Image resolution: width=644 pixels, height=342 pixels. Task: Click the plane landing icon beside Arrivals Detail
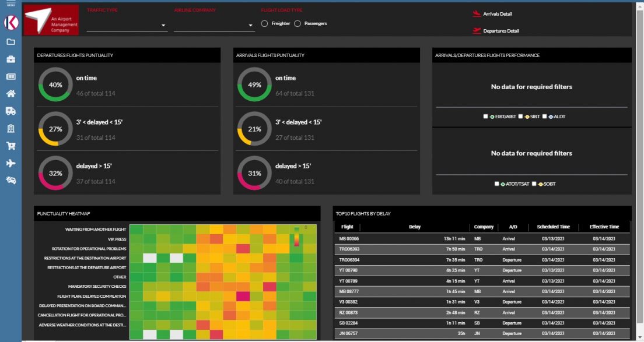477,13
